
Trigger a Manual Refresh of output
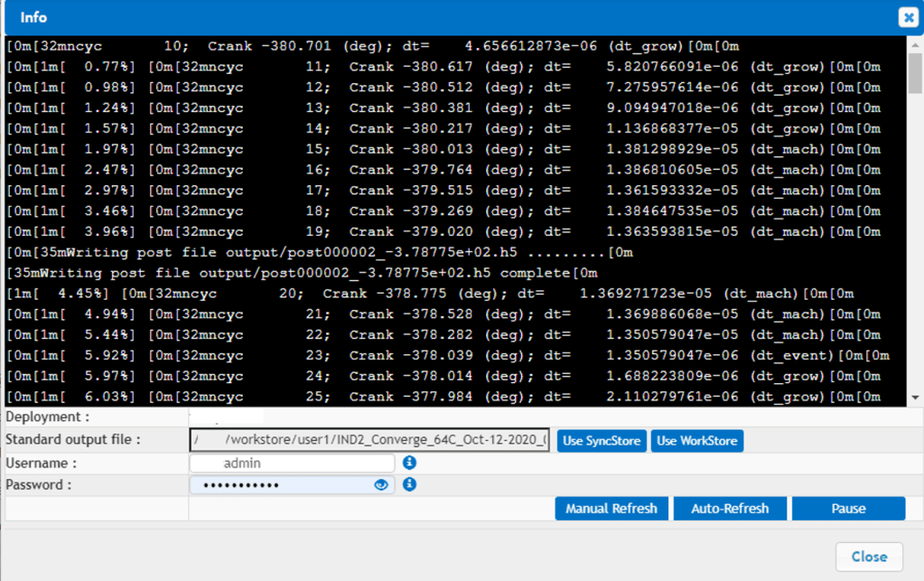611,508
